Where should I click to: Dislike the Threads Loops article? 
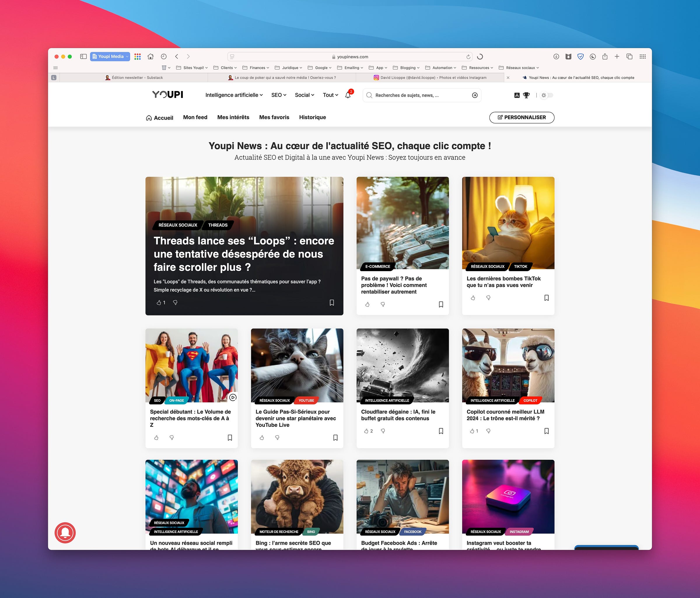click(175, 303)
